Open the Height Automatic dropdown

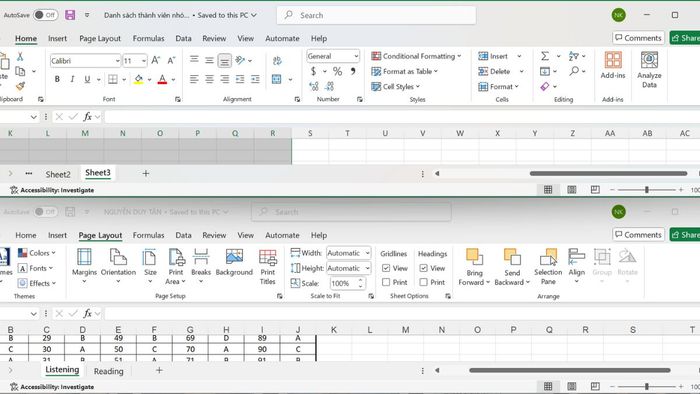pos(367,268)
